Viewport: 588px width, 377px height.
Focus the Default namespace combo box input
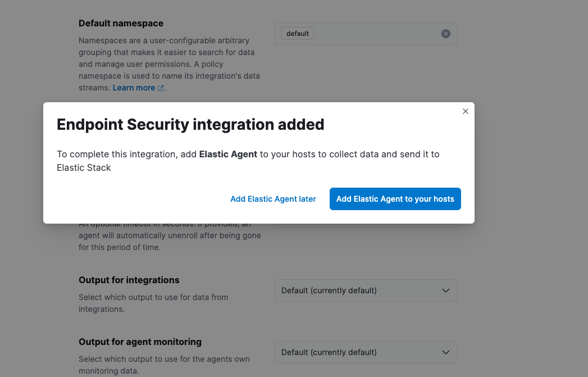click(x=376, y=34)
